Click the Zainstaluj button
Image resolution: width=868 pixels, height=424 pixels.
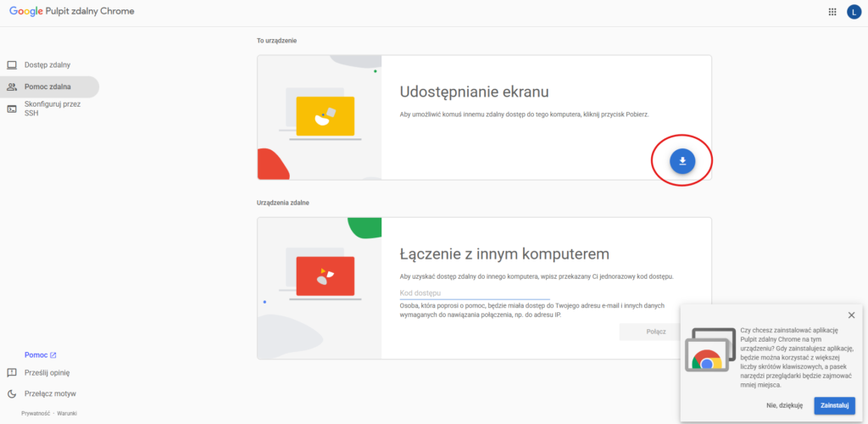pos(834,405)
